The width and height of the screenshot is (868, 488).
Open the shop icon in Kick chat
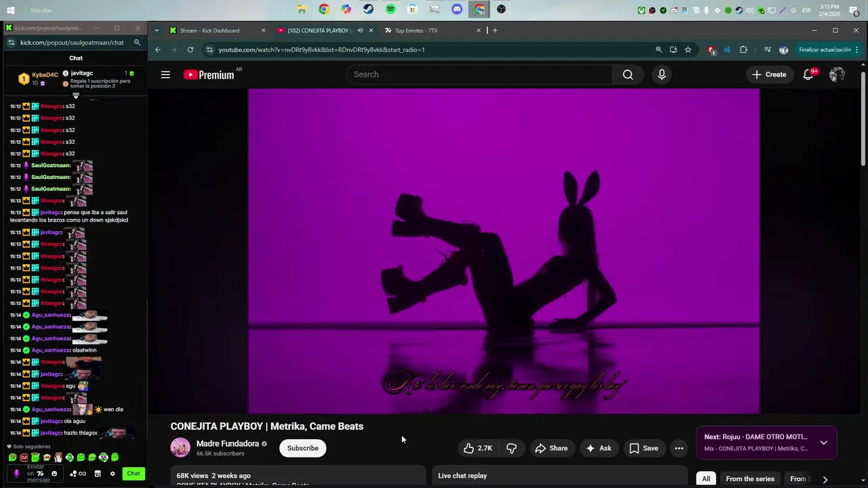(x=98, y=474)
